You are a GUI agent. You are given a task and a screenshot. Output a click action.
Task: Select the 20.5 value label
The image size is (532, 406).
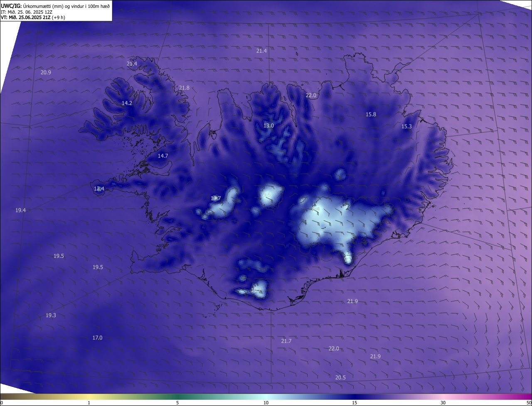pos(340,377)
